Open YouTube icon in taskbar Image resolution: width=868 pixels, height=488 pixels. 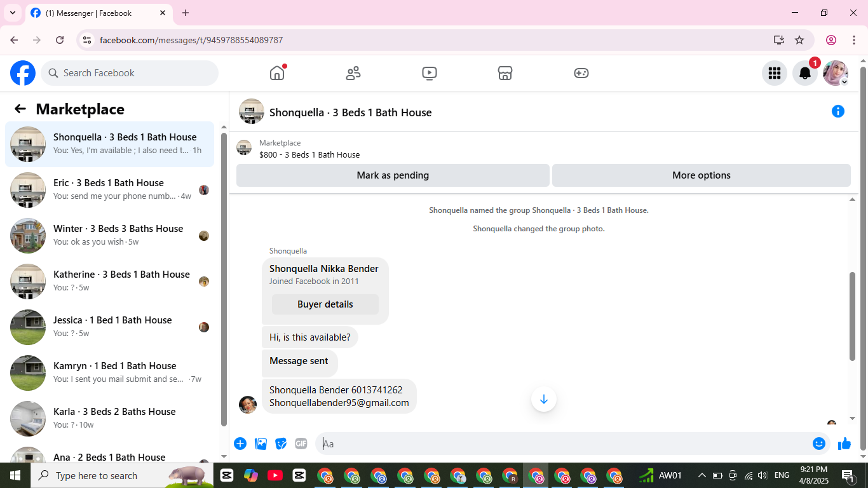point(275,475)
